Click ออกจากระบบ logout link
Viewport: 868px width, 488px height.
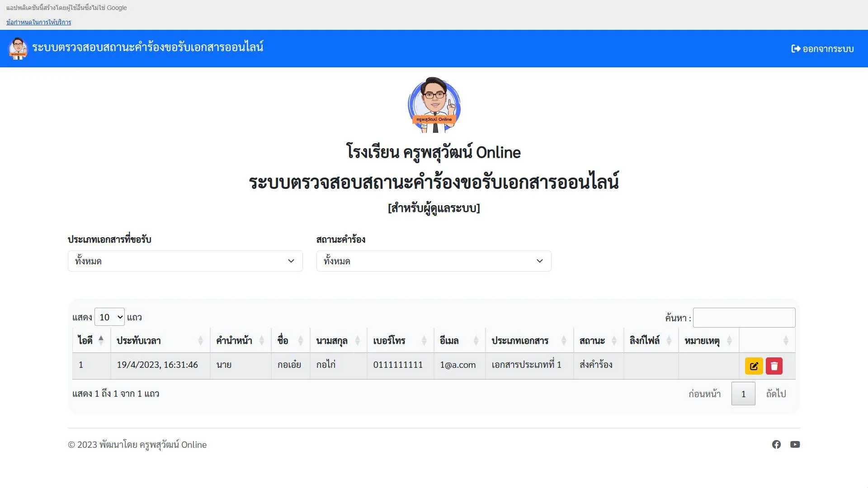pos(822,49)
